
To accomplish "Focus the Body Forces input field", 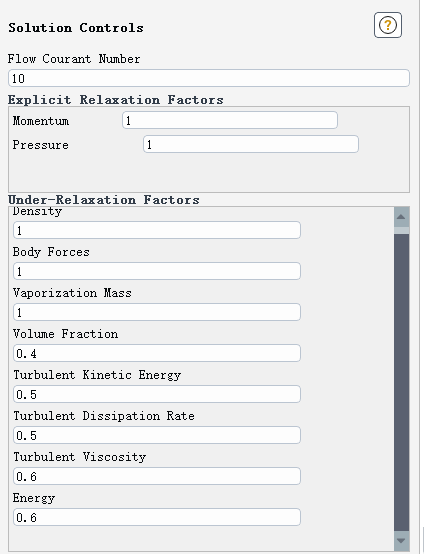I will click(x=157, y=271).
